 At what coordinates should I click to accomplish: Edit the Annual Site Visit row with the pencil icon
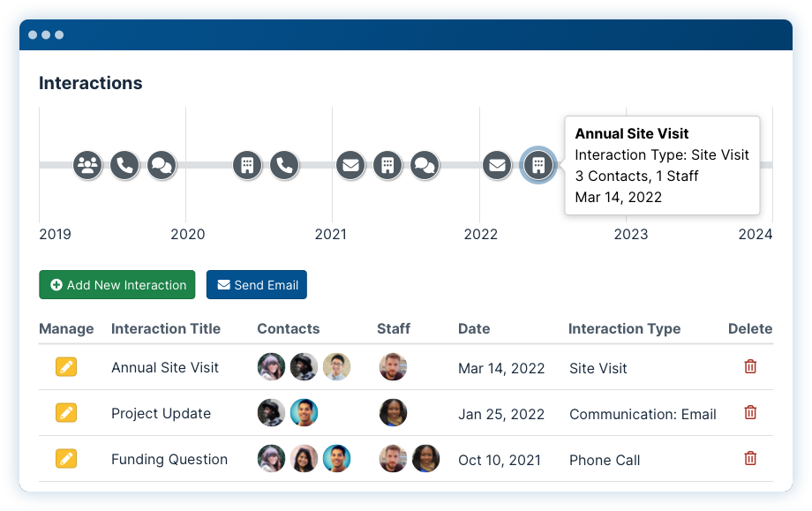click(x=66, y=367)
